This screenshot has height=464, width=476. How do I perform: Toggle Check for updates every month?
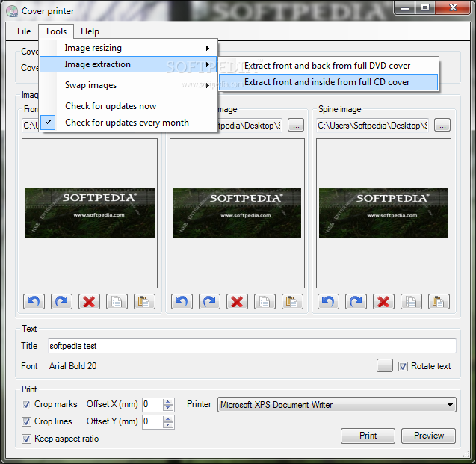point(128,123)
